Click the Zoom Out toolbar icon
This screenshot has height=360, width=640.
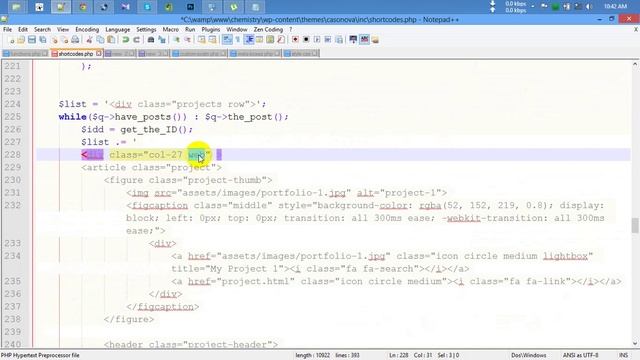tap(187, 40)
